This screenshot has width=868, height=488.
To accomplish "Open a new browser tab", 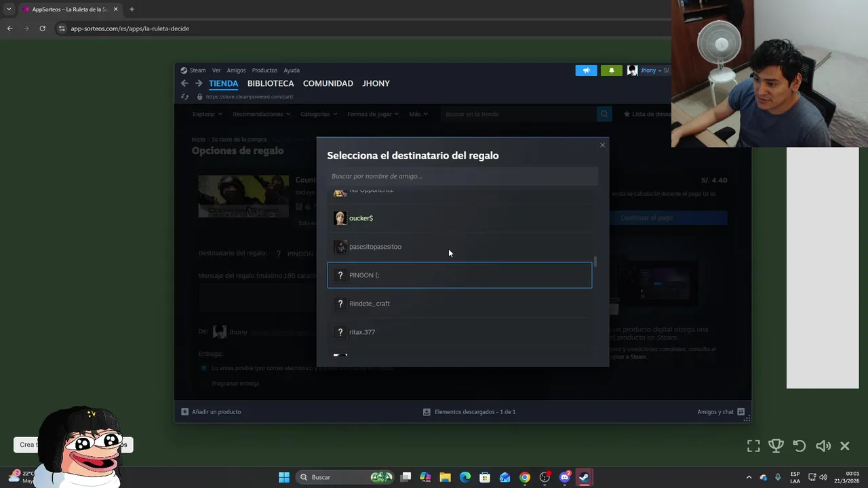I will click(x=132, y=9).
